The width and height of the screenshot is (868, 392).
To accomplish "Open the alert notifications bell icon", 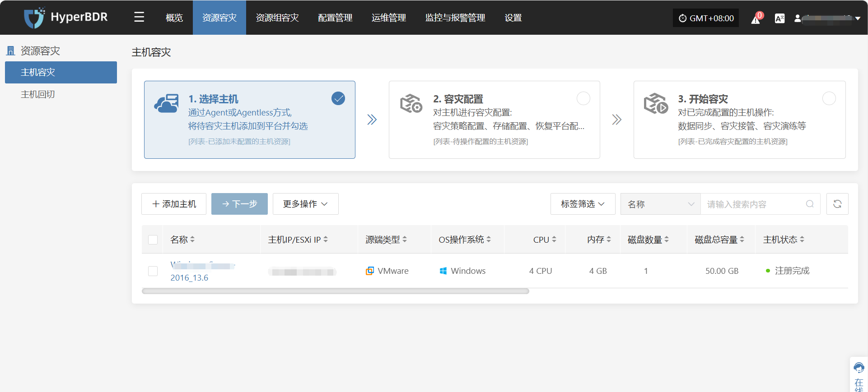I will [x=756, y=18].
